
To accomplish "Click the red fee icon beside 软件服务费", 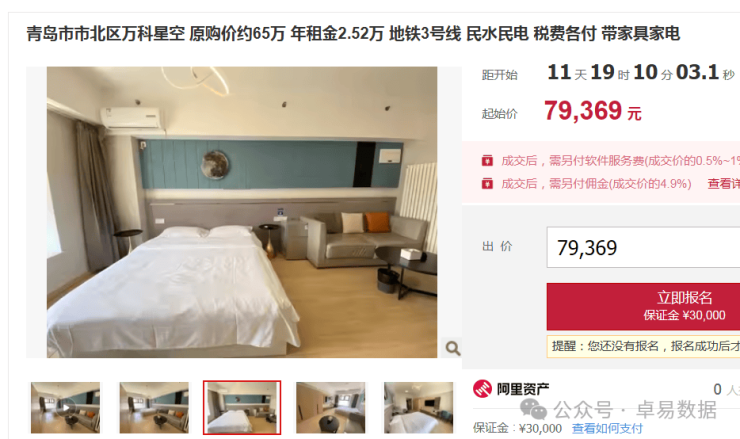I will pos(487,161).
